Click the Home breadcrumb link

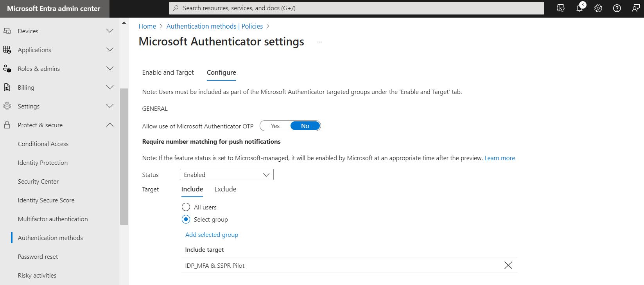tap(147, 26)
